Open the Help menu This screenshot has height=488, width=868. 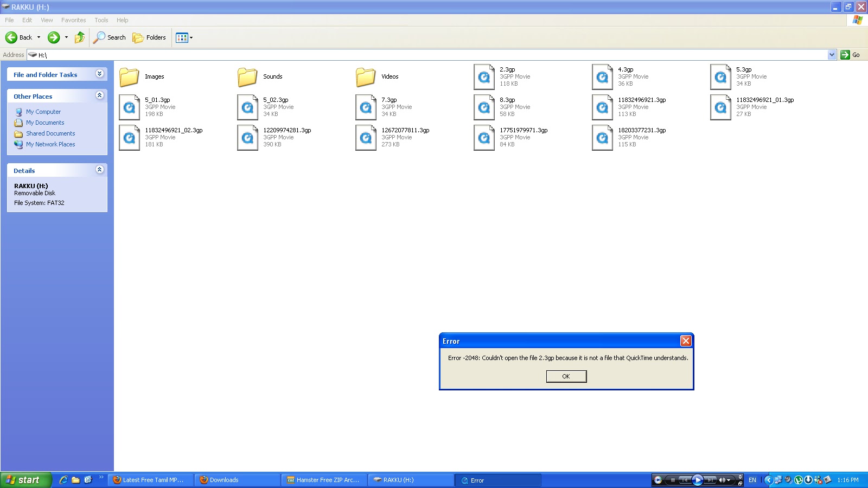tap(123, 20)
